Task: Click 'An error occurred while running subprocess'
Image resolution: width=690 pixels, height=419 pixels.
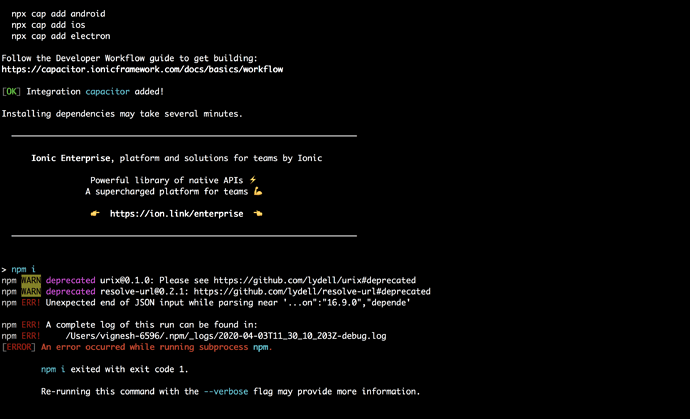Action: (144, 347)
